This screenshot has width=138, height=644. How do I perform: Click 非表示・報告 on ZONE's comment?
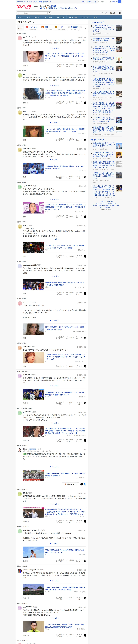[82, 493]
